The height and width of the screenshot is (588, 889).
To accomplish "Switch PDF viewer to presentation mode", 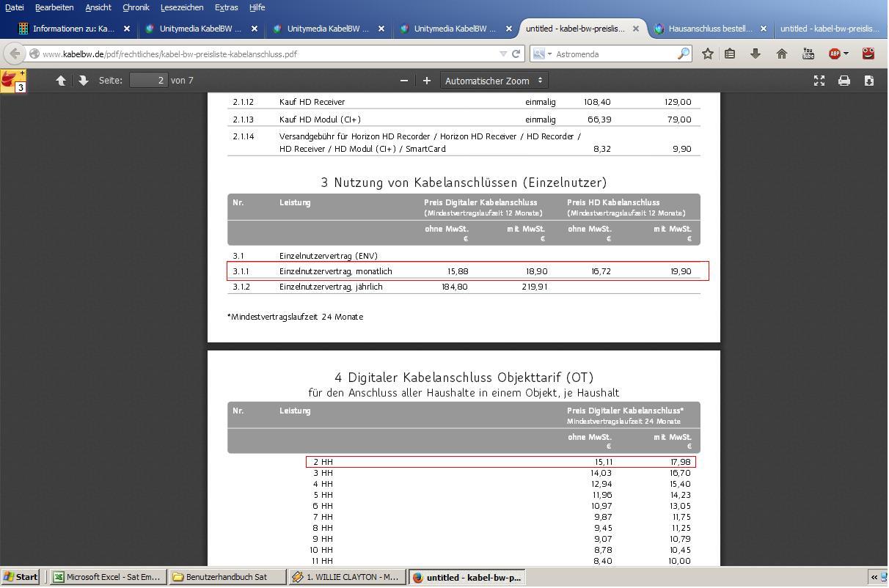I will point(819,81).
